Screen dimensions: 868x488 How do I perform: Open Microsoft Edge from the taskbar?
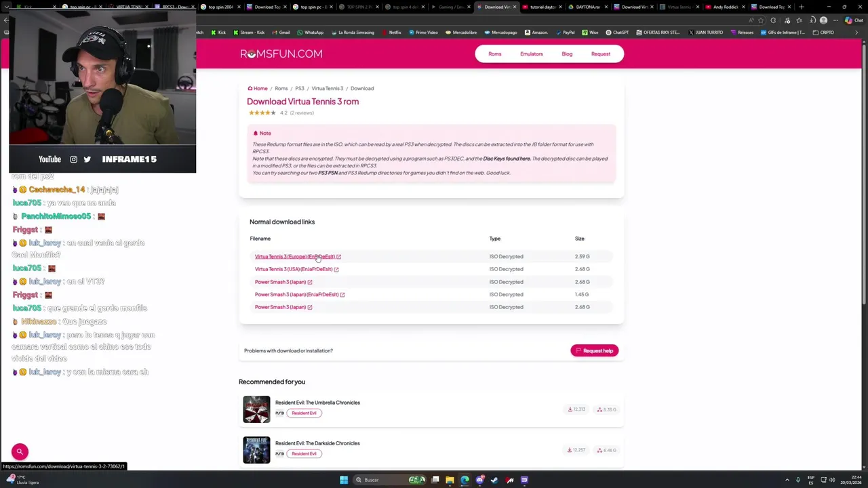[x=465, y=480]
